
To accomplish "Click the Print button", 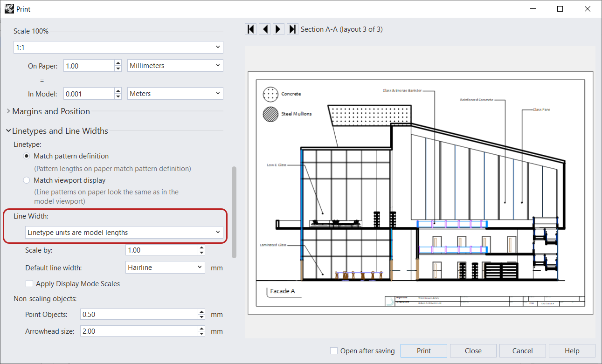I will click(x=423, y=351).
